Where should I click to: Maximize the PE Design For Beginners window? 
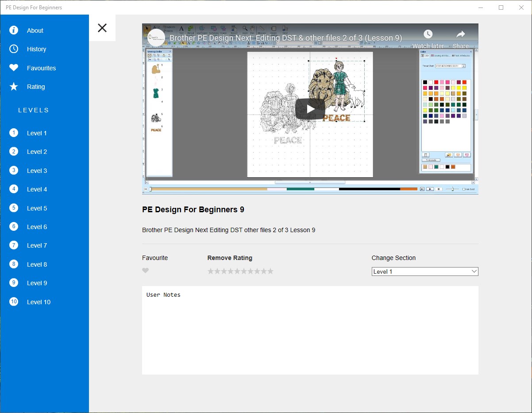(501, 8)
